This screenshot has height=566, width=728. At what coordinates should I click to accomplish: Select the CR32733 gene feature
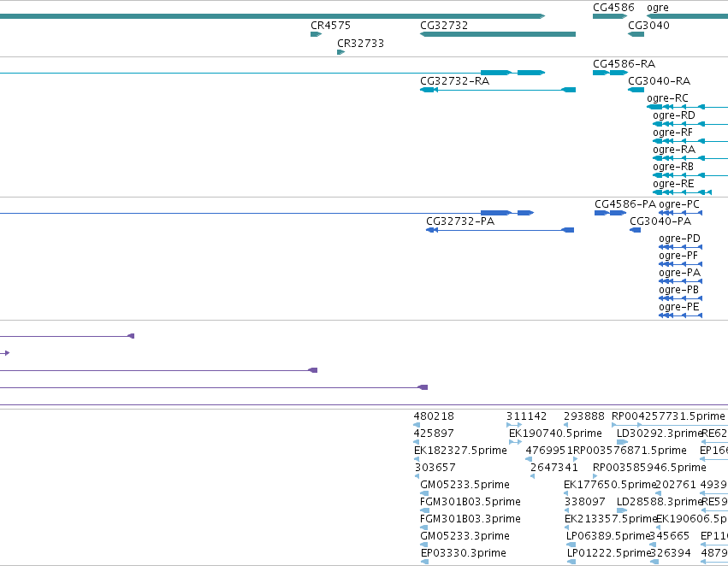tap(340, 52)
